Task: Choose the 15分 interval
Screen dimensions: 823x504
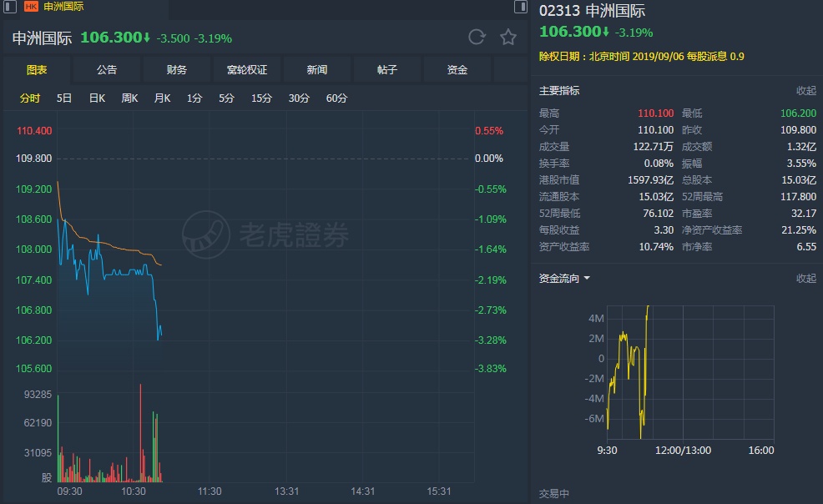Action: point(261,98)
